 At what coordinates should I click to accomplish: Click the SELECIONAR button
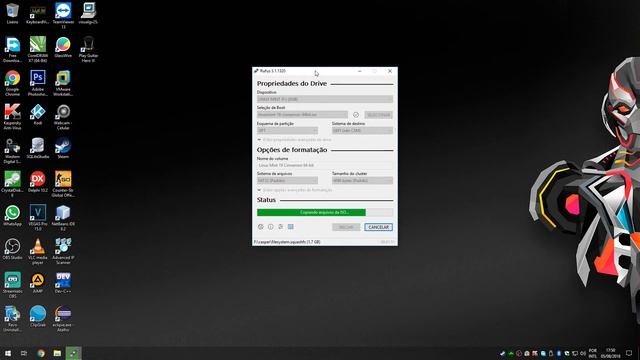pos(378,115)
